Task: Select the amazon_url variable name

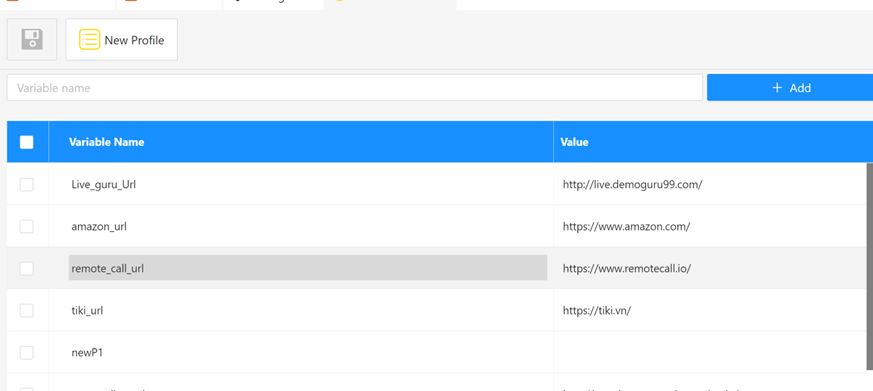Action: tap(99, 227)
